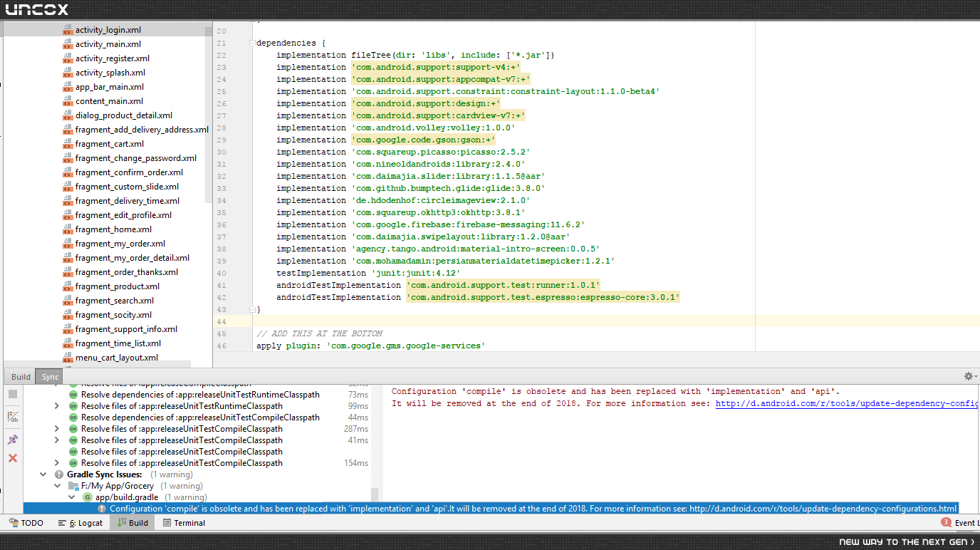Screen dimensions: 980x550
Task: Click the Event Log notification badge
Action: pos(946,522)
